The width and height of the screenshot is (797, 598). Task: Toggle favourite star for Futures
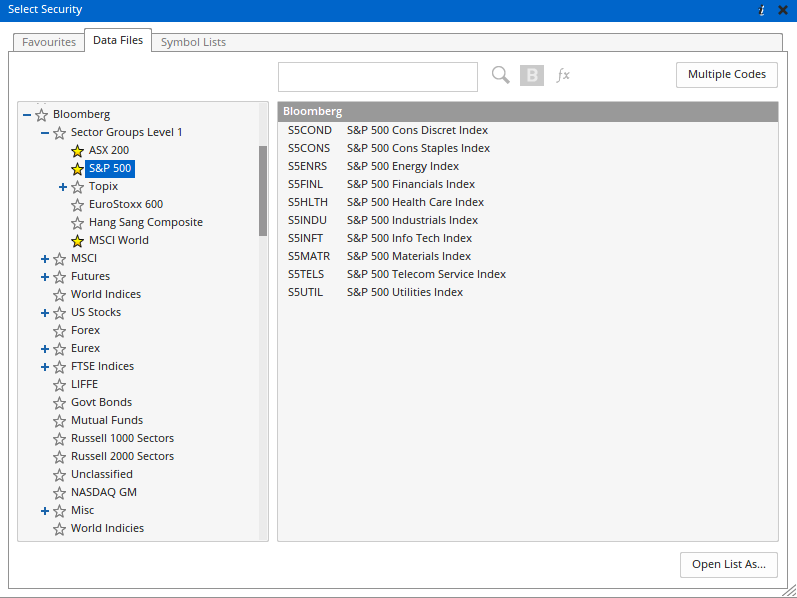click(x=59, y=277)
